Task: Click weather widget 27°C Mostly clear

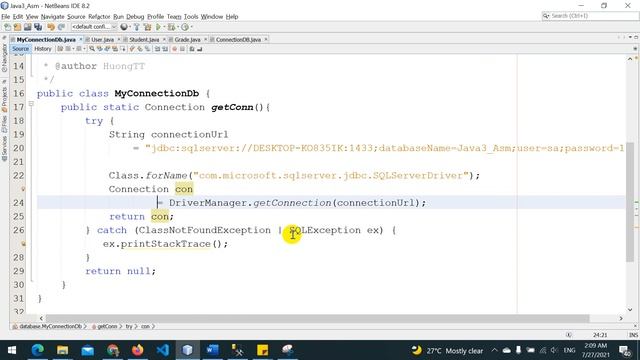Action: pos(448,350)
